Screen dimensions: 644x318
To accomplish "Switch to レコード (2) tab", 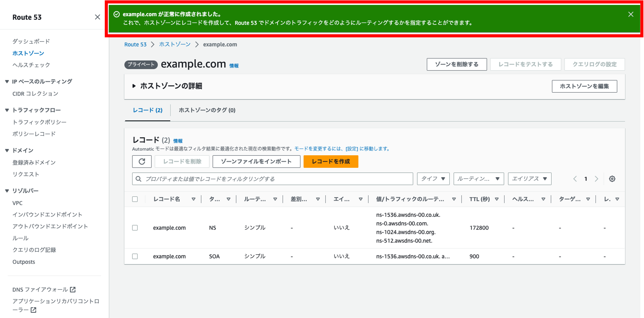I will 148,110.
